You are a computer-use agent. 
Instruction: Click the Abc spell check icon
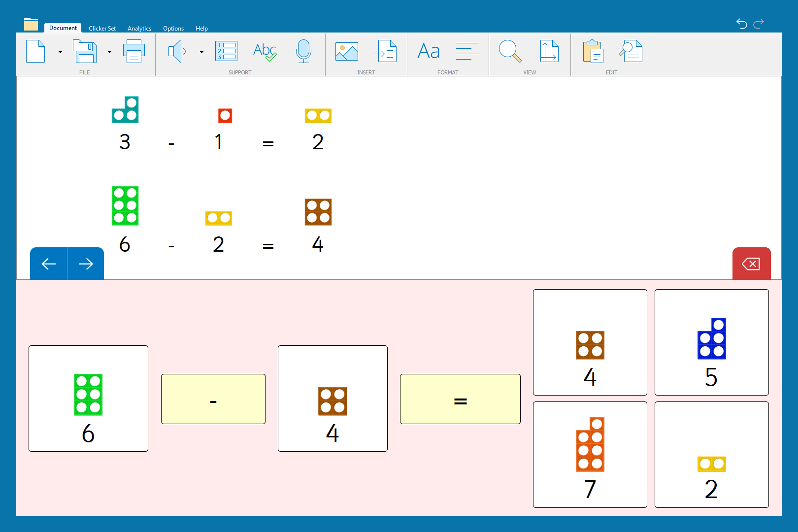pos(265,51)
